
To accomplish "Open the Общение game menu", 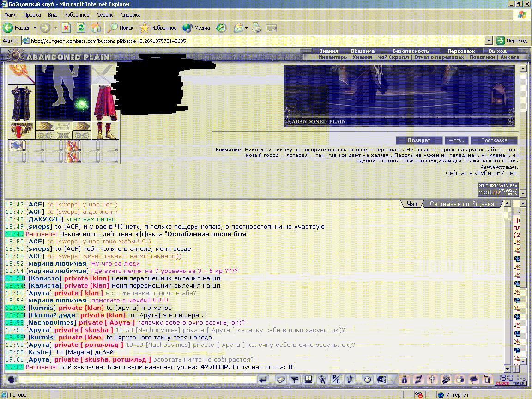I will (x=363, y=51).
